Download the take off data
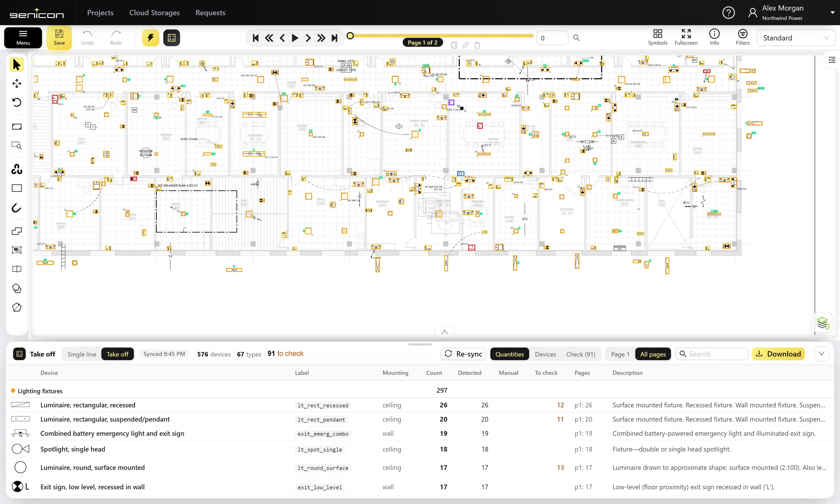Screen dimensions: 840x504 coord(778,354)
